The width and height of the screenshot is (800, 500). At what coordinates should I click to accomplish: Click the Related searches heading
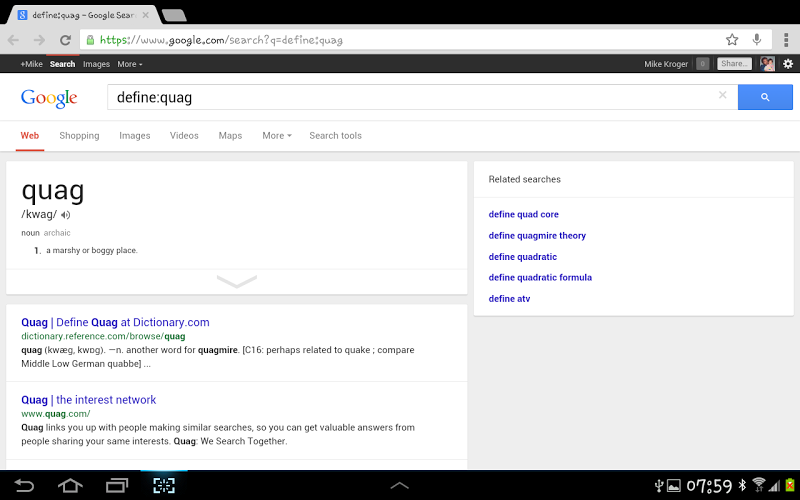524,180
